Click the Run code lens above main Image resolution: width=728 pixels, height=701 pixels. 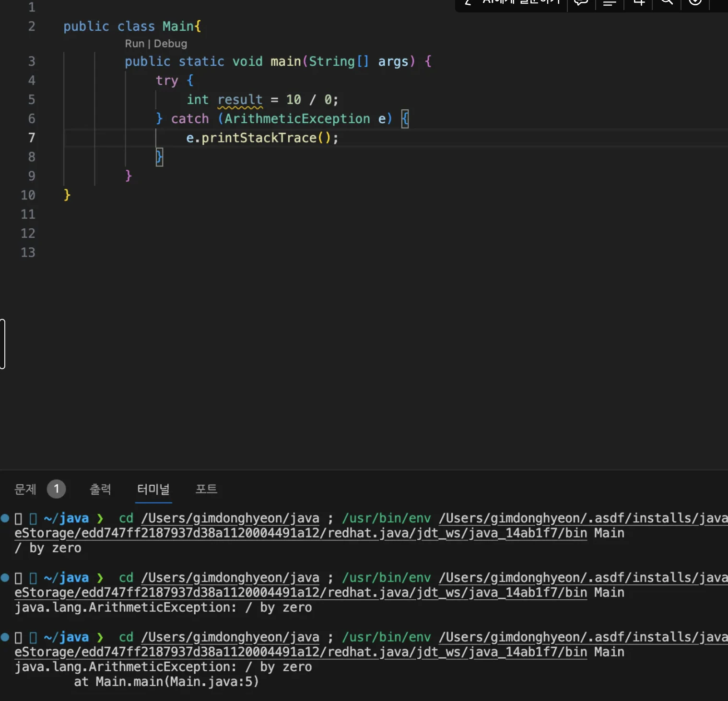point(134,44)
